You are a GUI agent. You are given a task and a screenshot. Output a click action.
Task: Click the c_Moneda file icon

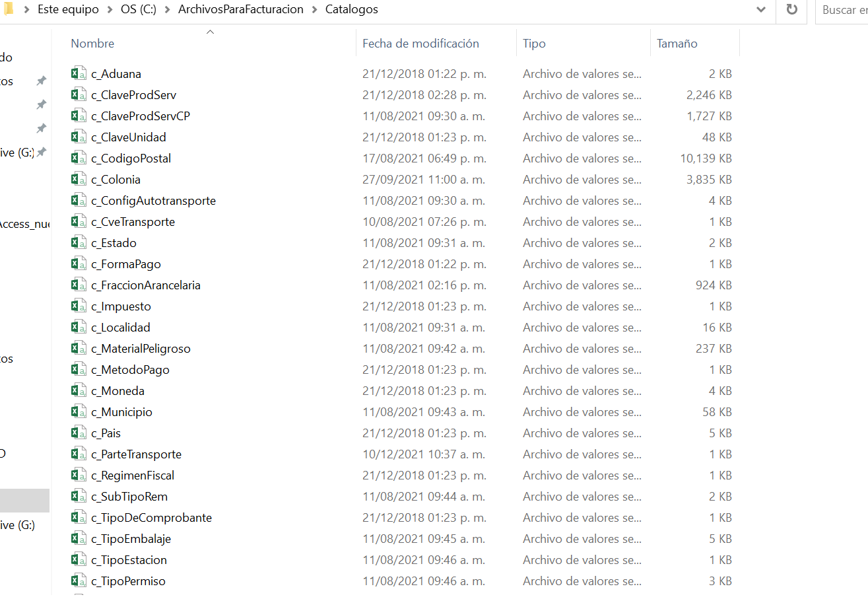pyautogui.click(x=79, y=390)
